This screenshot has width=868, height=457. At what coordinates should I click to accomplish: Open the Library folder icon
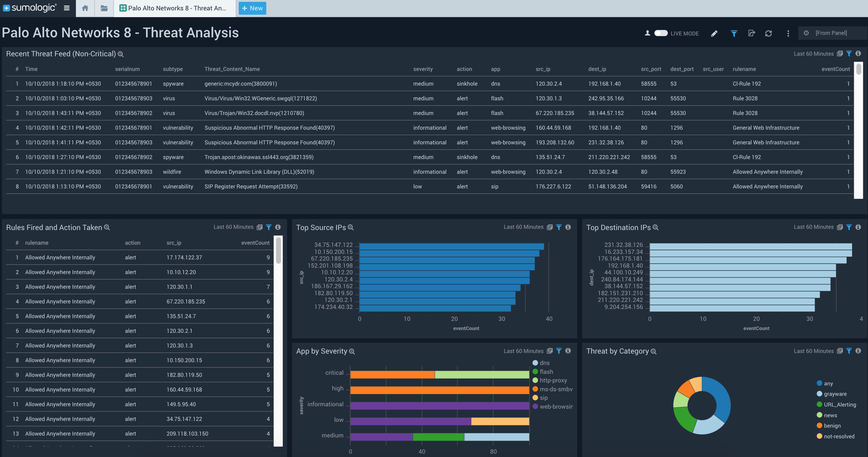(104, 8)
